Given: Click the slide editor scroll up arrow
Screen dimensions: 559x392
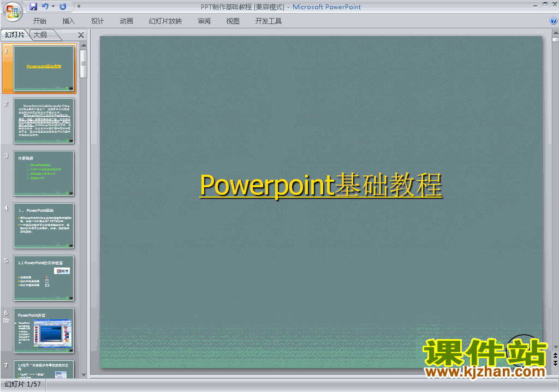Looking at the screenshot, I should [555, 33].
